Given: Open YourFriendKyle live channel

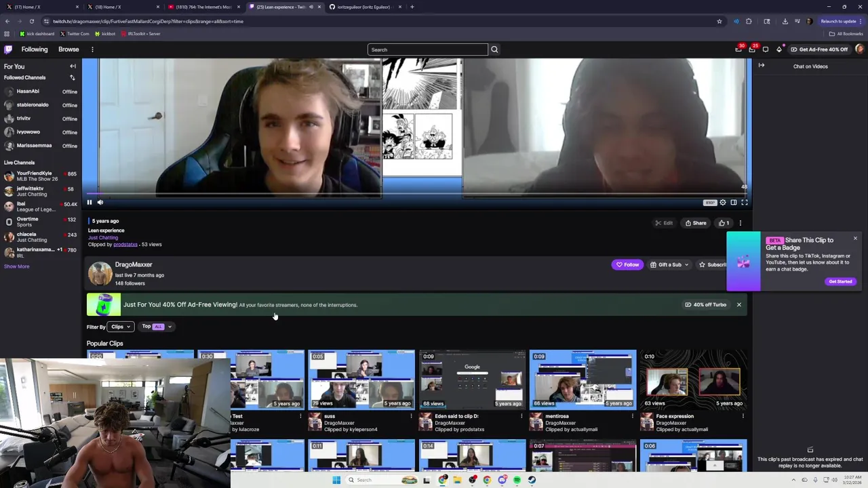Looking at the screenshot, I should coord(41,176).
